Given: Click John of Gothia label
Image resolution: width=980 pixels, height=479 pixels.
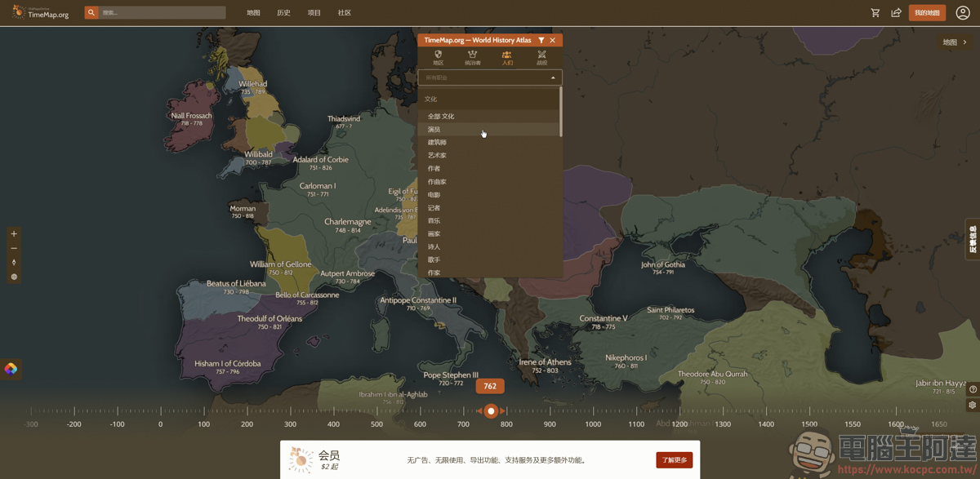Looking at the screenshot, I should point(663,264).
